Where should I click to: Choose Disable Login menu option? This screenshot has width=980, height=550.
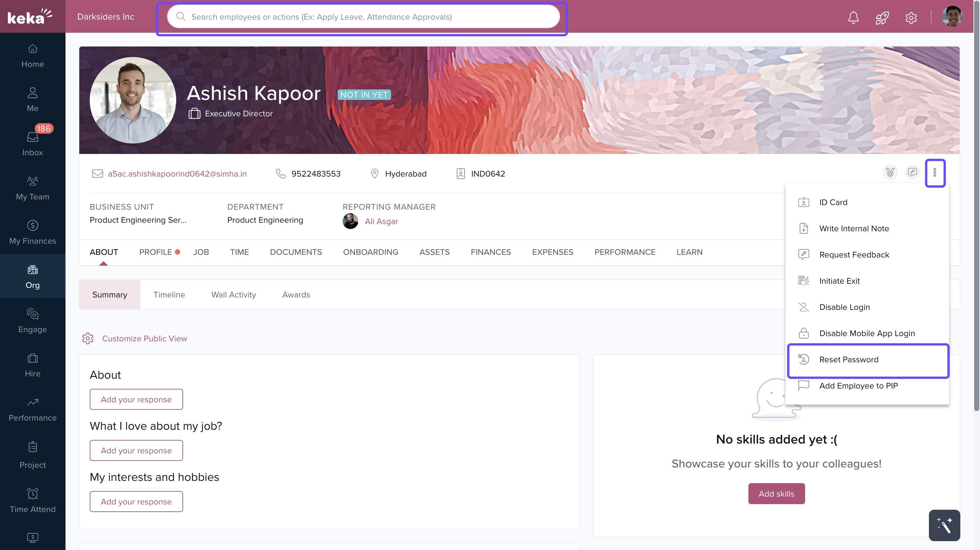pyautogui.click(x=844, y=307)
